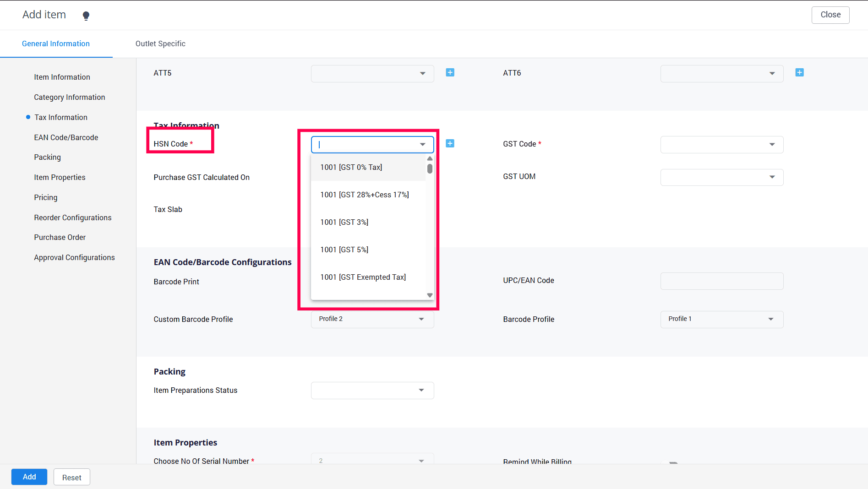
Task: Choose 1001 [GST 28%+Cess 17%] option
Action: click(364, 195)
